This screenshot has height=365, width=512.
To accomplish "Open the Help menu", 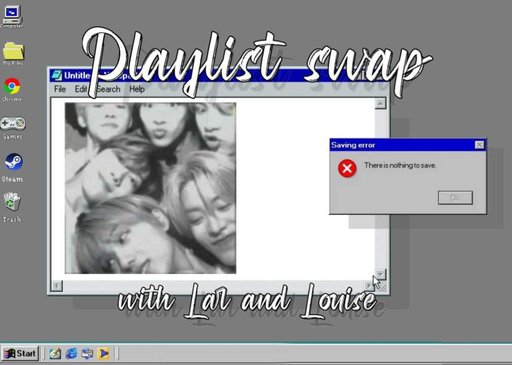I will [x=137, y=89].
